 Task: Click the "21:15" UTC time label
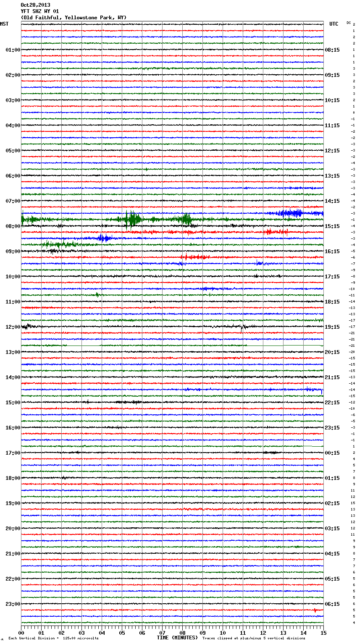click(x=332, y=377)
